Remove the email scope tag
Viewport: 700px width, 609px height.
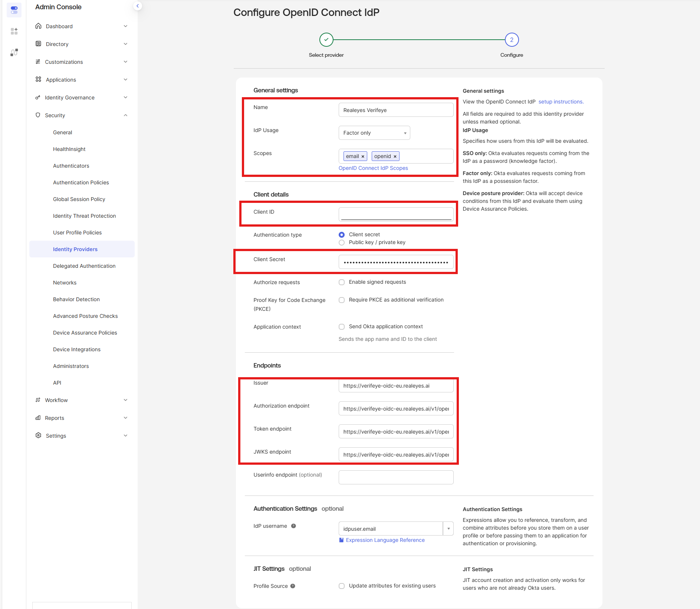[x=363, y=157]
